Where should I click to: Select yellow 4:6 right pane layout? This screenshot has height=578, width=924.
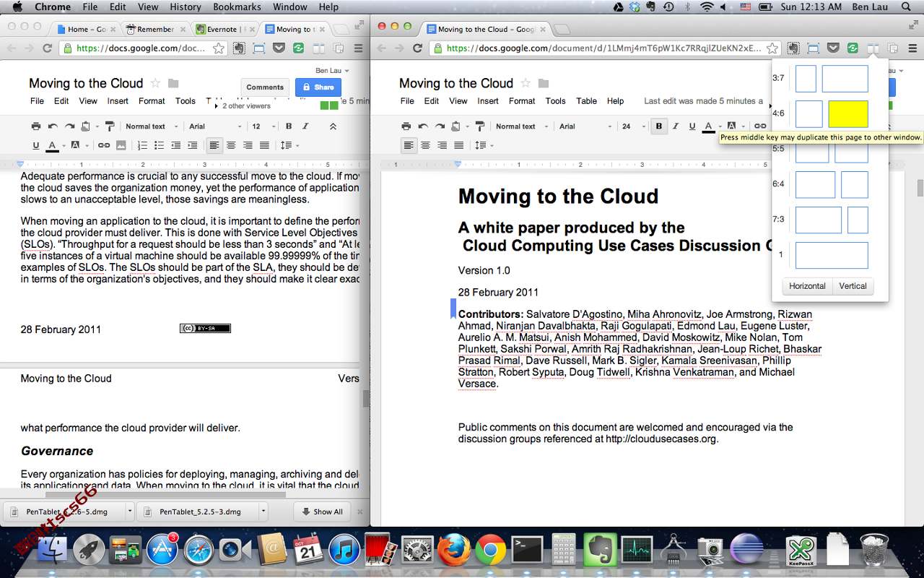point(848,114)
